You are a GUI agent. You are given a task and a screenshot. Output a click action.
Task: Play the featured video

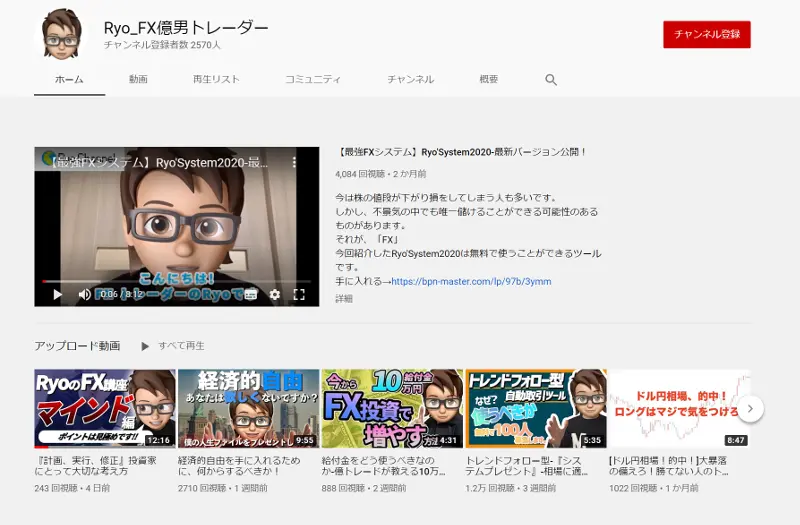[x=57, y=294]
